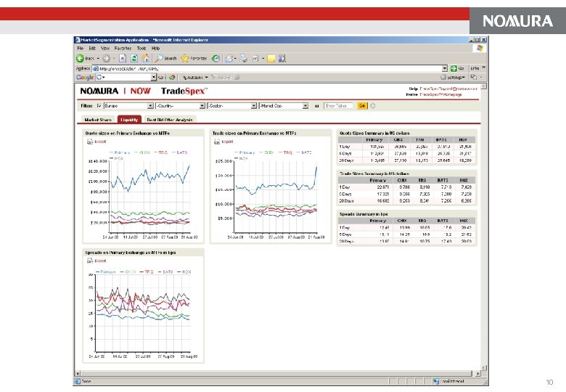The height and width of the screenshot is (392, 566).
Task: Toggle the Filter checkbox
Action: pos(99,106)
